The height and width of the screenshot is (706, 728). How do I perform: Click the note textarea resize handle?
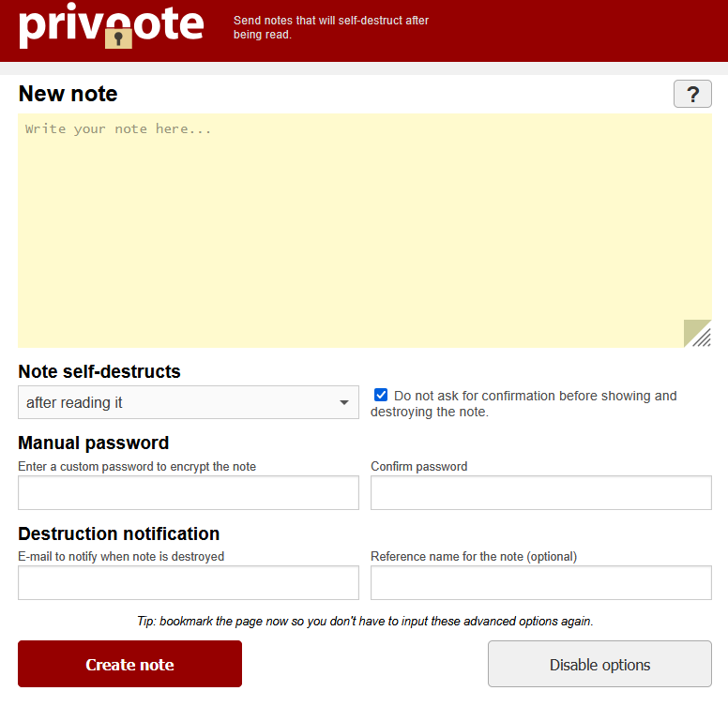(x=699, y=335)
